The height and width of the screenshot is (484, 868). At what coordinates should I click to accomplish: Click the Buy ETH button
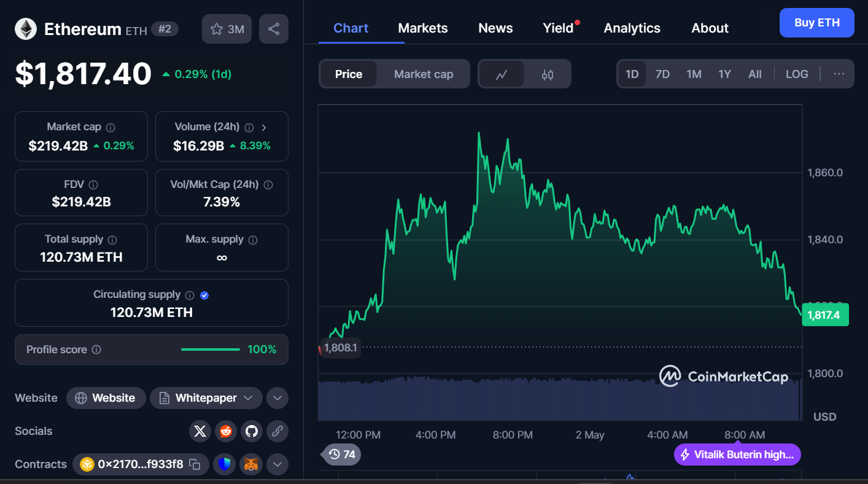click(x=817, y=23)
